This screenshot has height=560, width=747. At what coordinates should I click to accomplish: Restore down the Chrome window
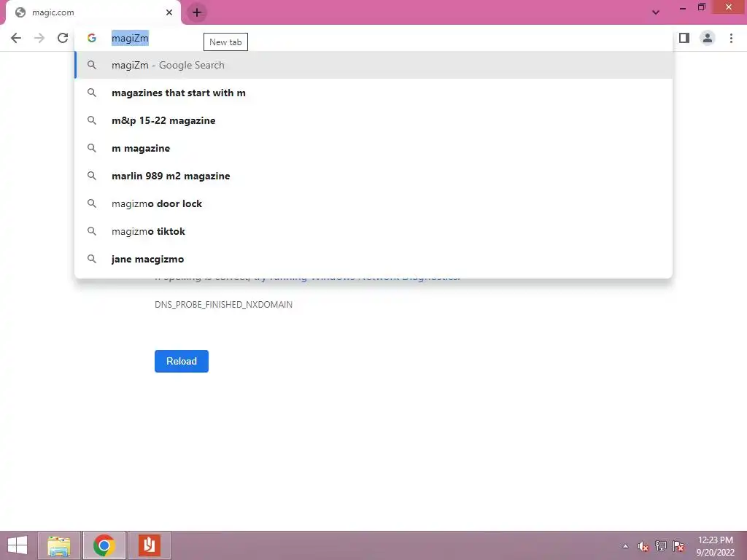(702, 7)
